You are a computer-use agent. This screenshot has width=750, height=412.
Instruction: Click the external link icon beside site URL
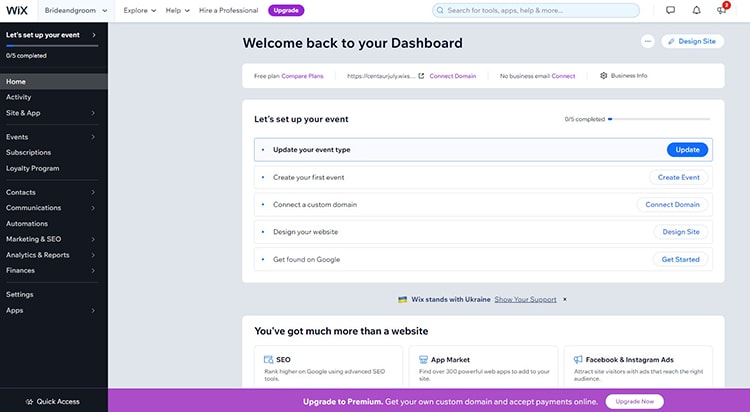click(421, 76)
